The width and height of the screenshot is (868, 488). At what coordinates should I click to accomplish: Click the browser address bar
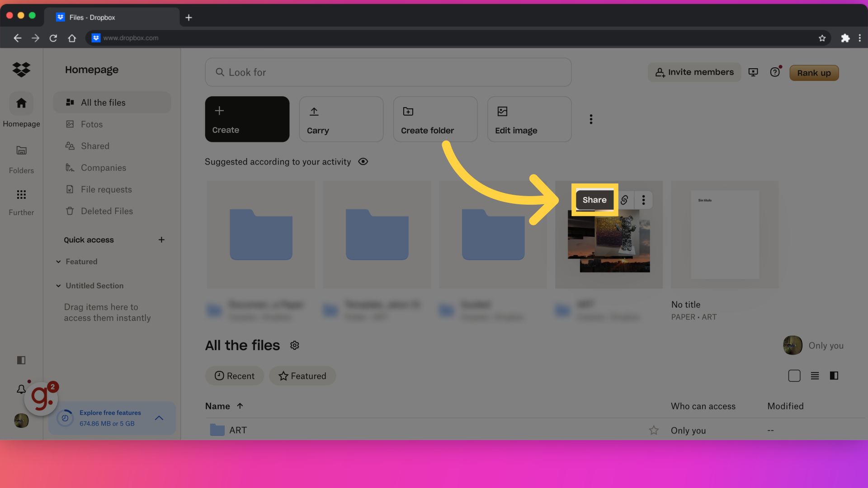click(x=458, y=38)
